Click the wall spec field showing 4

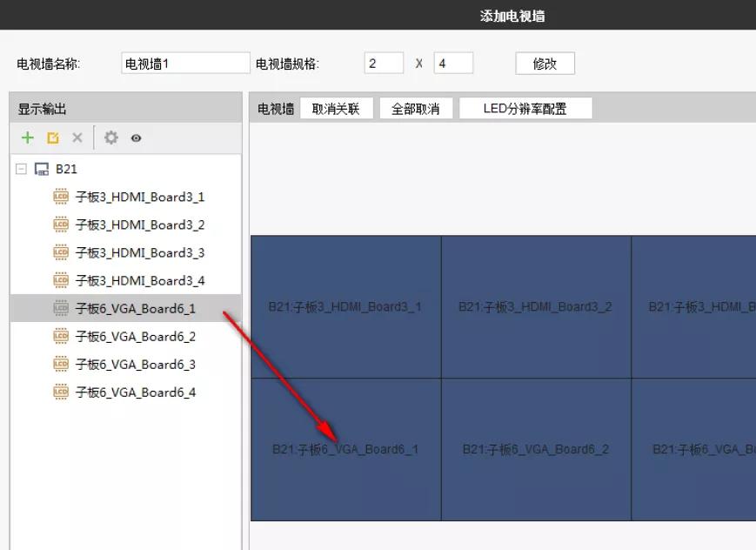coord(454,63)
